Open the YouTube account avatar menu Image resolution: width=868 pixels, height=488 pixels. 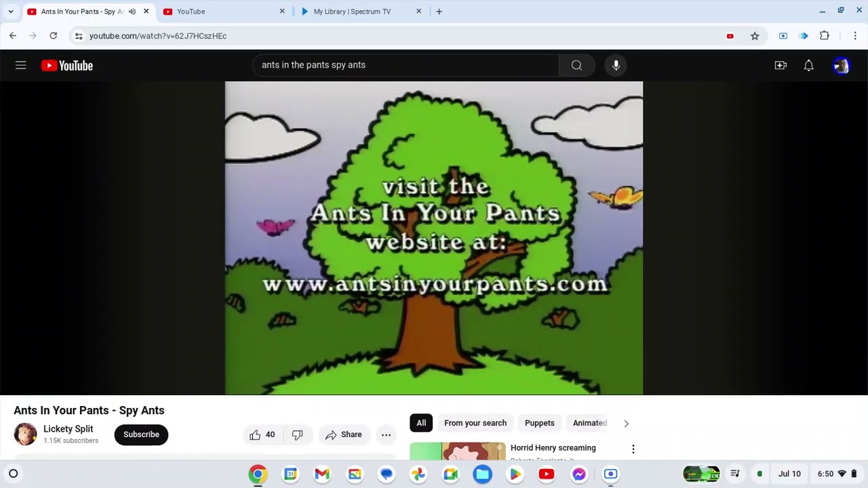pyautogui.click(x=841, y=65)
